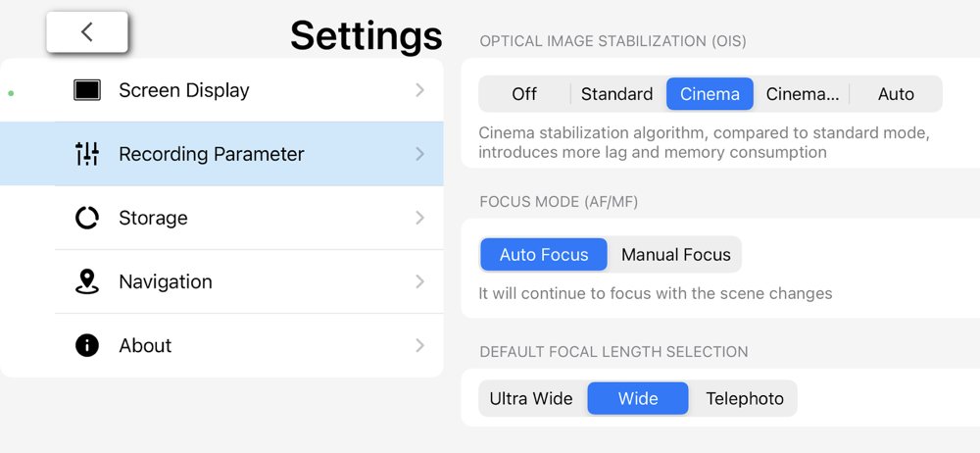
Task: Pick the truncated Cinema... stabilization option
Action: [802, 94]
